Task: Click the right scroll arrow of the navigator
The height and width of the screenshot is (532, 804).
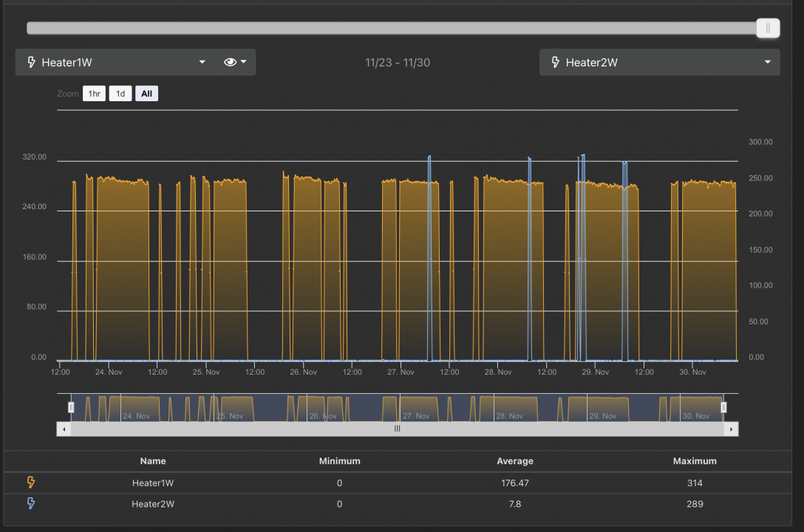Action: 731,429
